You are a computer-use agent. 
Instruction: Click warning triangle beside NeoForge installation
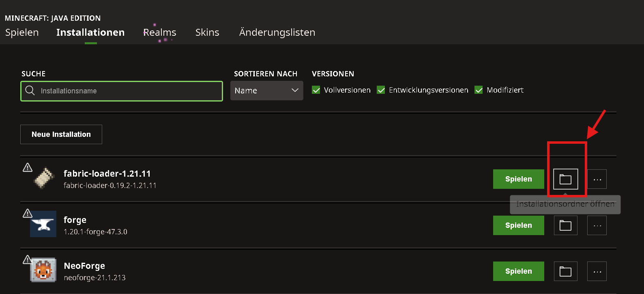[x=28, y=259]
